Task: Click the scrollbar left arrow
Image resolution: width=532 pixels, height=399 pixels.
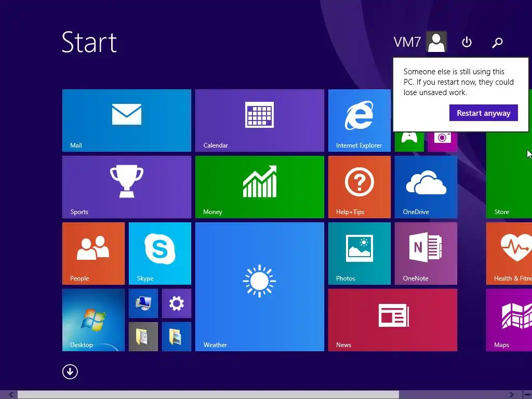Action: [x=11, y=395]
